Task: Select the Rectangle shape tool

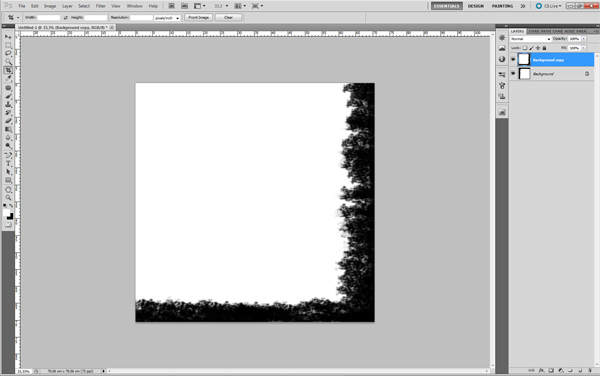Action: (x=8, y=180)
